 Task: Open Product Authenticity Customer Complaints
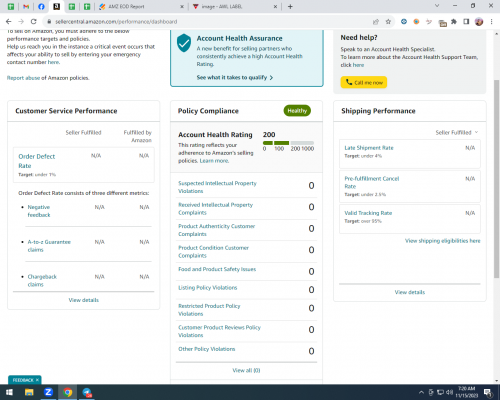[216, 230]
